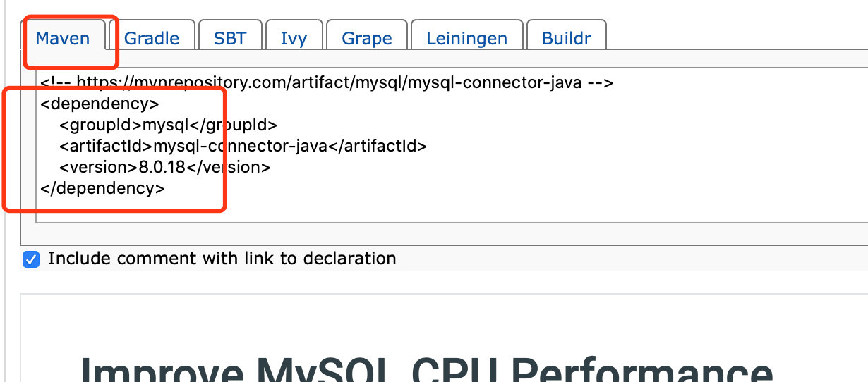Select the Leiningen tab
The image size is (868, 382).
(466, 37)
